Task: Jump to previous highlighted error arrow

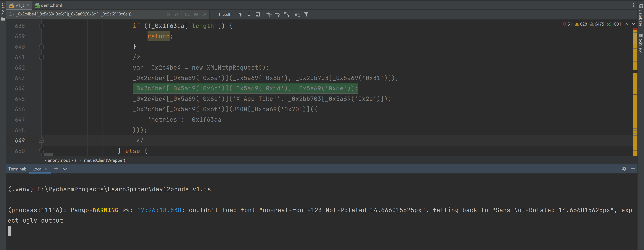Action: click(627, 24)
